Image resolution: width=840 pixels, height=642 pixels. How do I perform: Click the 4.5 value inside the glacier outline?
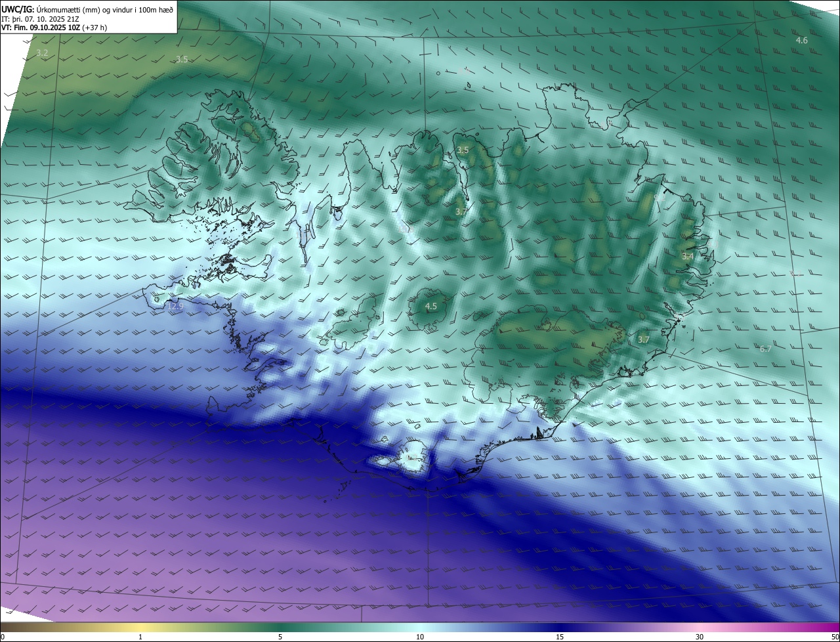[431, 306]
